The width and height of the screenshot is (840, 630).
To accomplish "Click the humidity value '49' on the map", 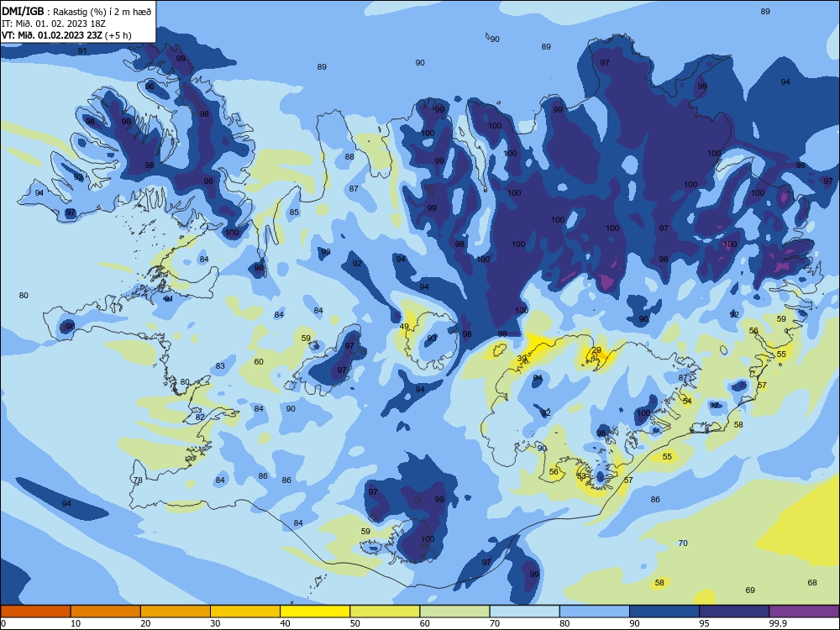I will [405, 326].
